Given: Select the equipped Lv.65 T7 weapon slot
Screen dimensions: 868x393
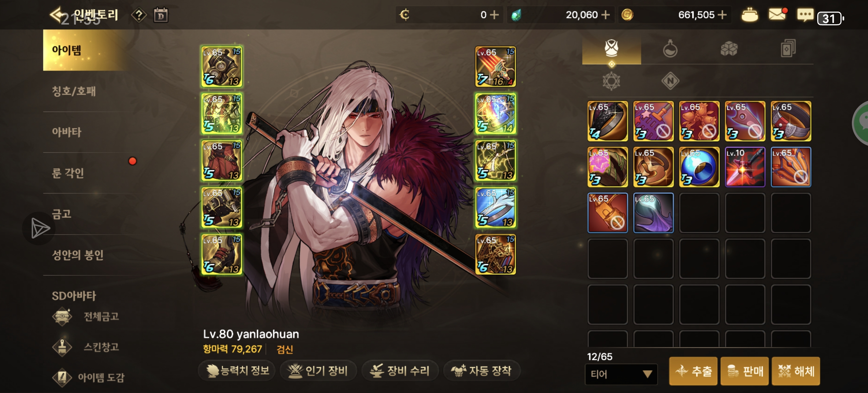Looking at the screenshot, I should coord(495,67).
